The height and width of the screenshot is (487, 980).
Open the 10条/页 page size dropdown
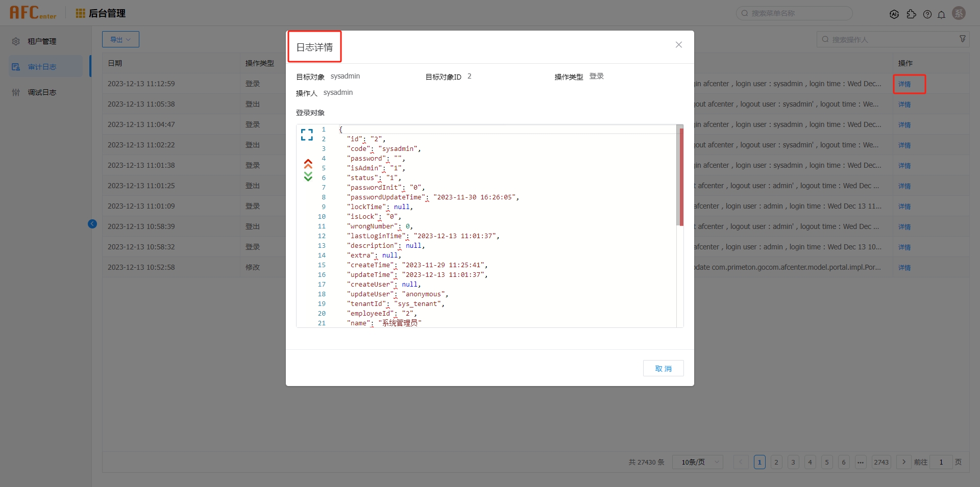tap(697, 462)
